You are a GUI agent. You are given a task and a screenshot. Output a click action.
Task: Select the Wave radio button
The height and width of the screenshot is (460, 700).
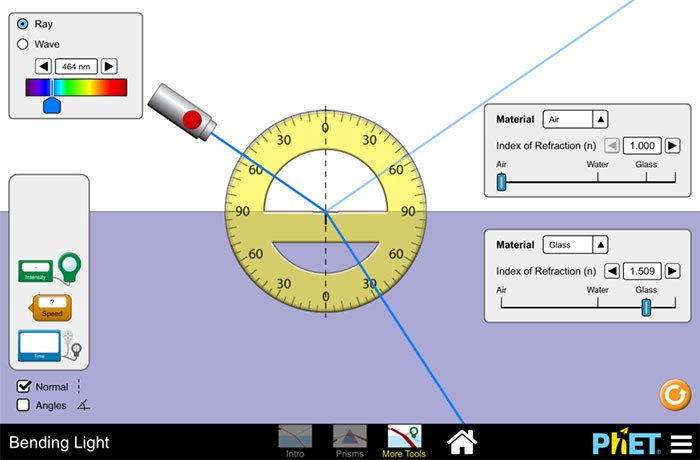(23, 44)
